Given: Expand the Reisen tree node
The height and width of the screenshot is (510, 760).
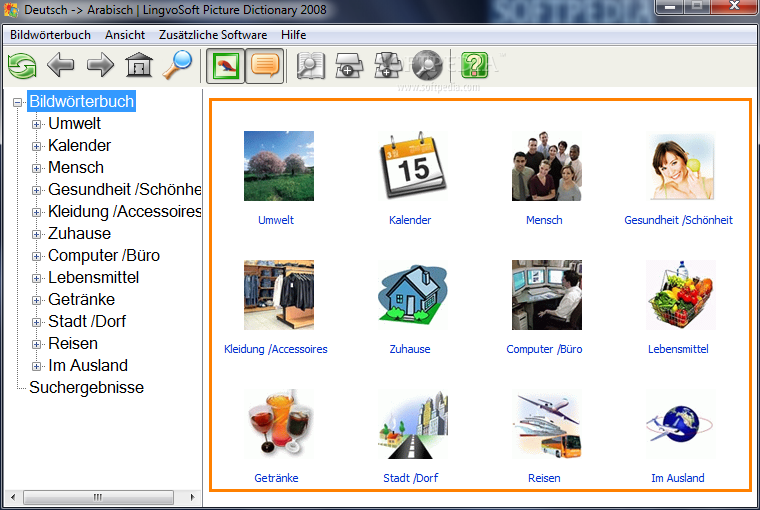Looking at the screenshot, I should coord(36,344).
